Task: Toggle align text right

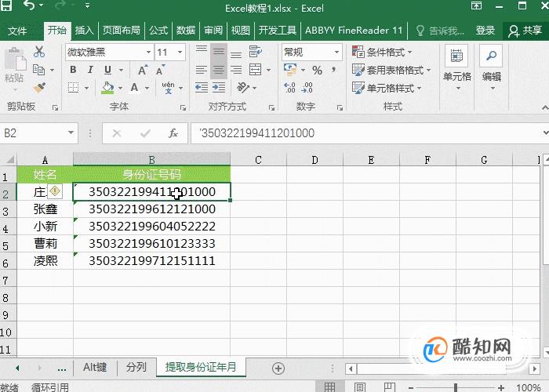Action: 236,70
